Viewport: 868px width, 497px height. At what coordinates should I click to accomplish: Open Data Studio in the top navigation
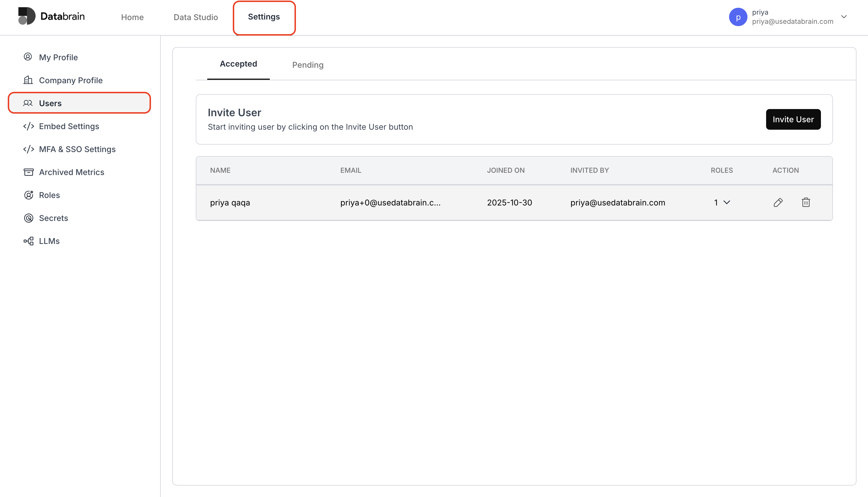click(x=195, y=17)
